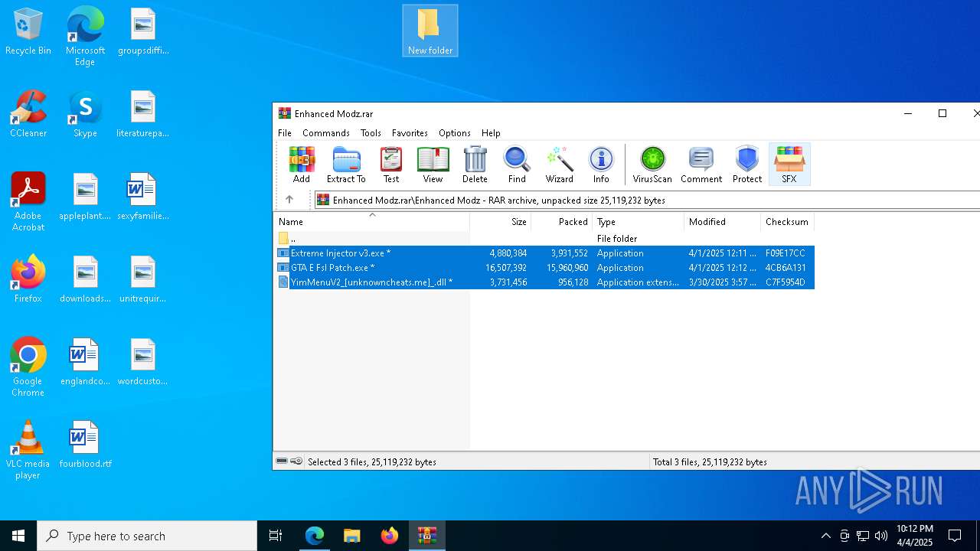Open Task View from taskbar
Viewport: 980px width, 551px height.
[276, 536]
